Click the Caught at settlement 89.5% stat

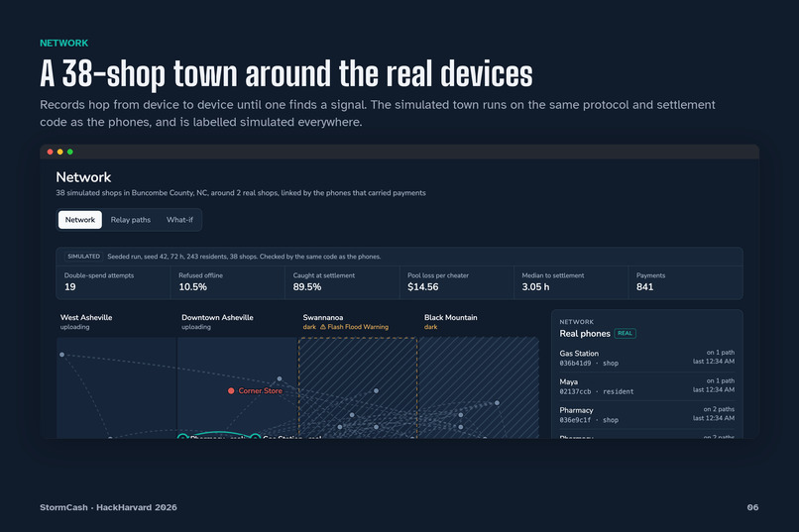pyautogui.click(x=342, y=281)
